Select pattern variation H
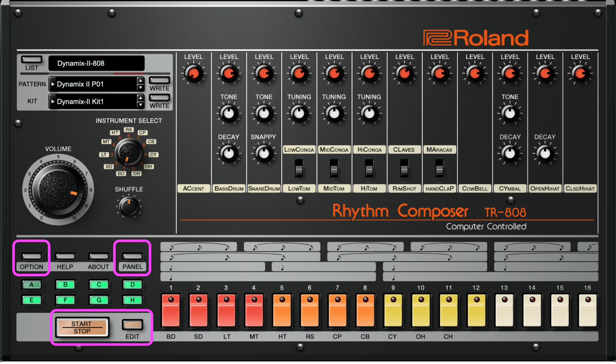The height and width of the screenshot is (364, 616). pos(132,300)
